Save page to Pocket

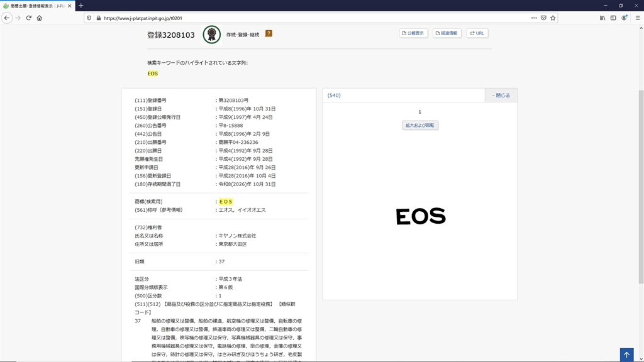[x=543, y=18]
